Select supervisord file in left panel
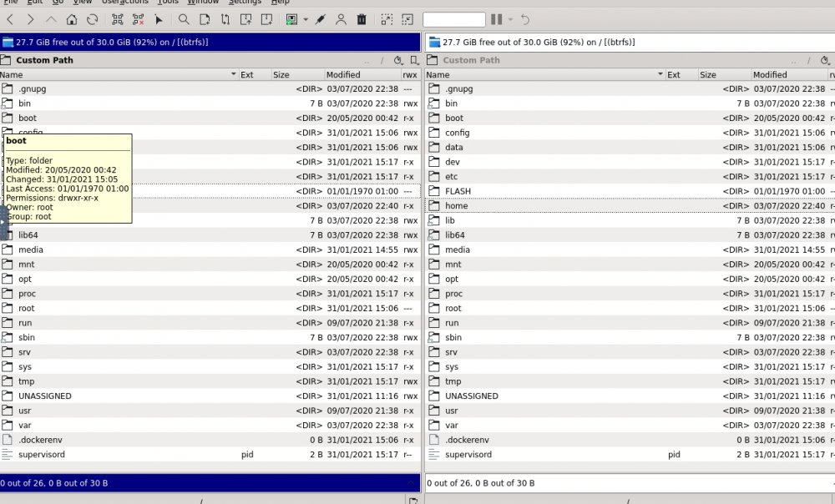 210,455
